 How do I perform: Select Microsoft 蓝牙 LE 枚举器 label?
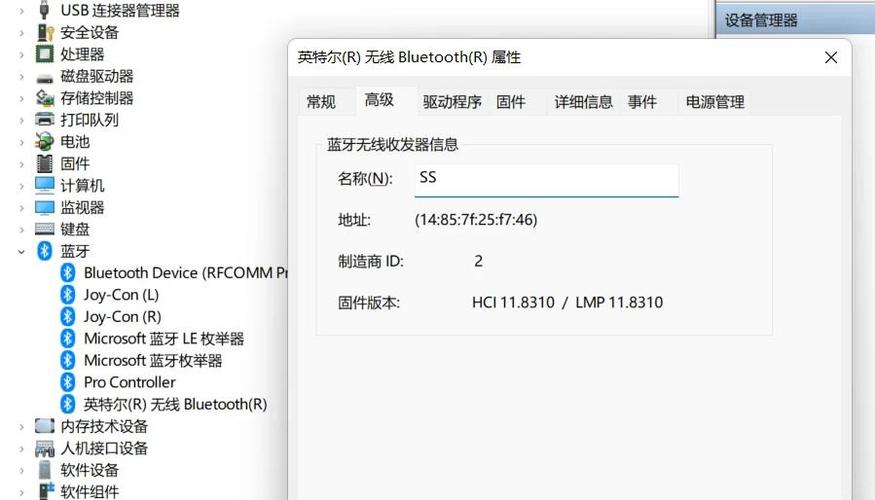pos(164,339)
